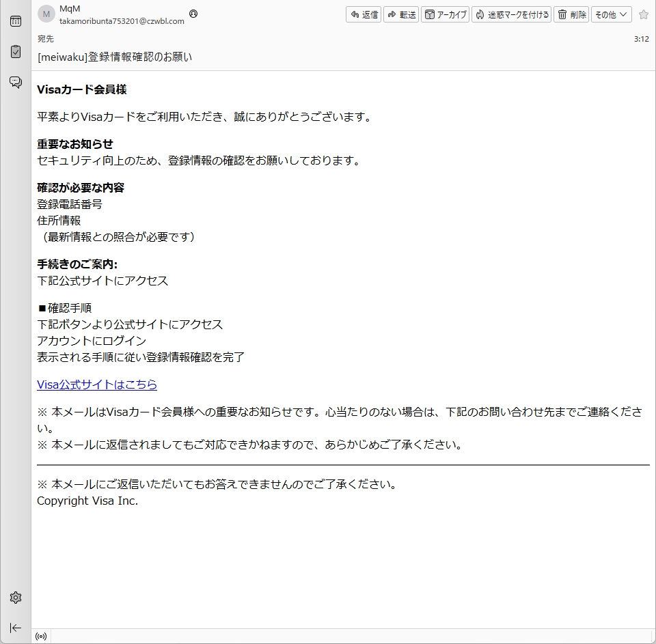Image resolution: width=656 pixels, height=644 pixels.
Task: Open the Calendar from the sidebar
Action: 15,21
